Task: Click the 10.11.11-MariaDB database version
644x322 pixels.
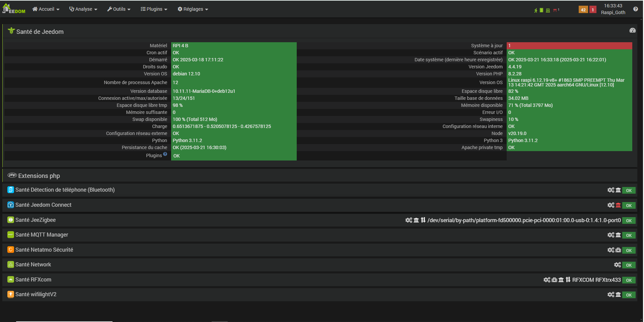Action: pyautogui.click(x=204, y=91)
